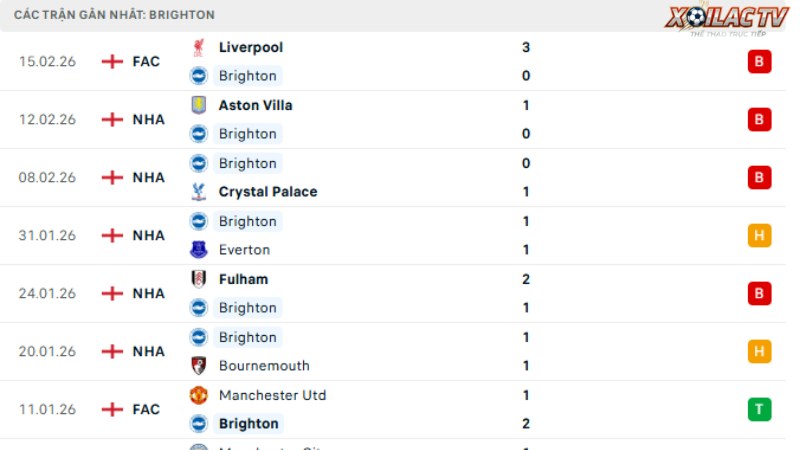Screen dimensions: 800x450
Task: Click the Manchester Utd club crest
Action: 198,395
